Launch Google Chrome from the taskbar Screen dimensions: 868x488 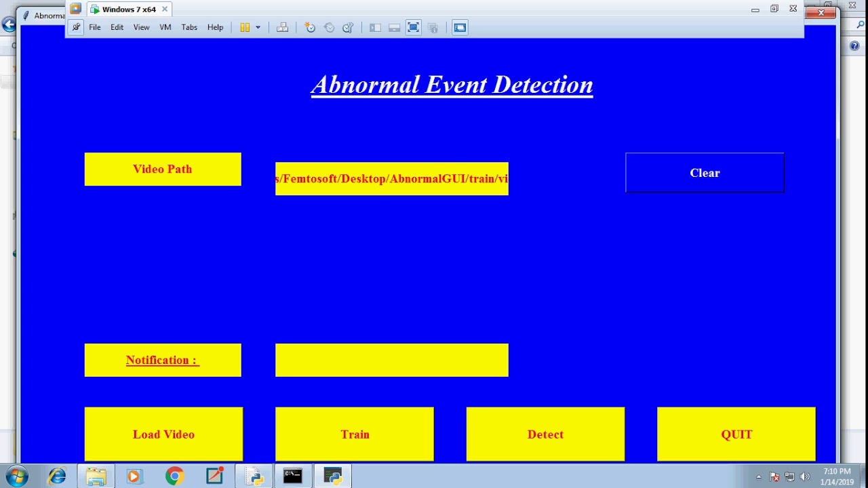(x=174, y=476)
